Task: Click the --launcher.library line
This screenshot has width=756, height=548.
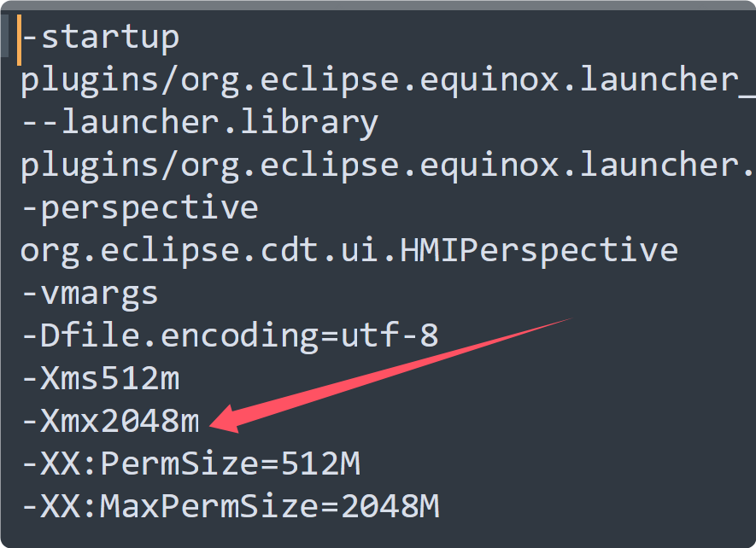Action: pyautogui.click(x=200, y=122)
